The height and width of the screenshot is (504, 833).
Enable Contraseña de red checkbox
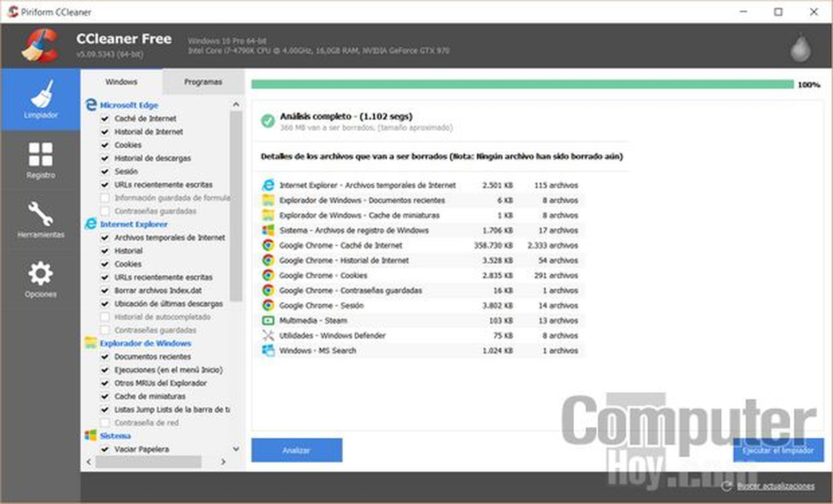pyautogui.click(x=105, y=423)
